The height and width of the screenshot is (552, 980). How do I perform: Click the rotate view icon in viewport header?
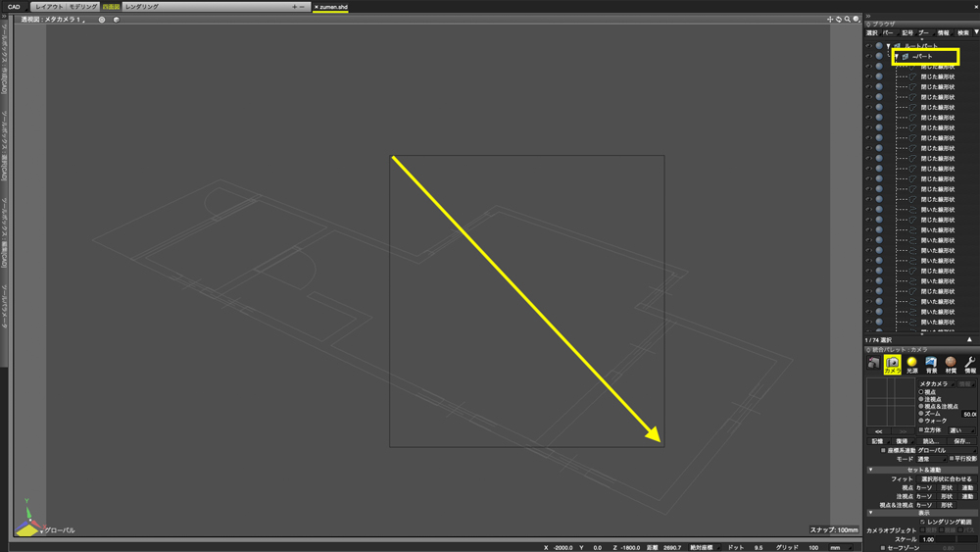click(x=839, y=20)
